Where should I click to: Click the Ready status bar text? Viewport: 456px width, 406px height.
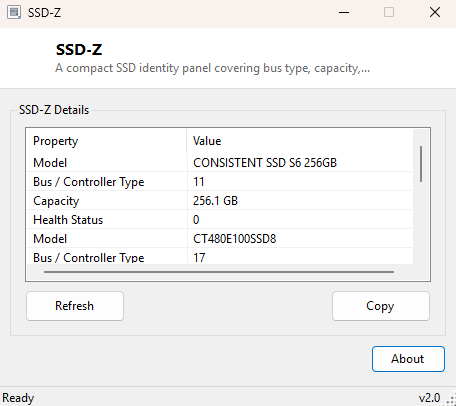(x=18, y=398)
